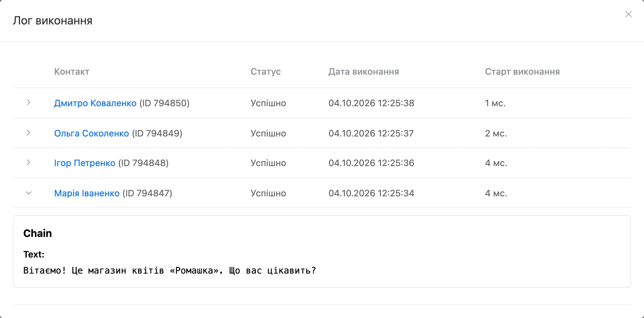The width and height of the screenshot is (644, 318).
Task: Expand the Ольга Соколенко log row
Action: tap(28, 133)
